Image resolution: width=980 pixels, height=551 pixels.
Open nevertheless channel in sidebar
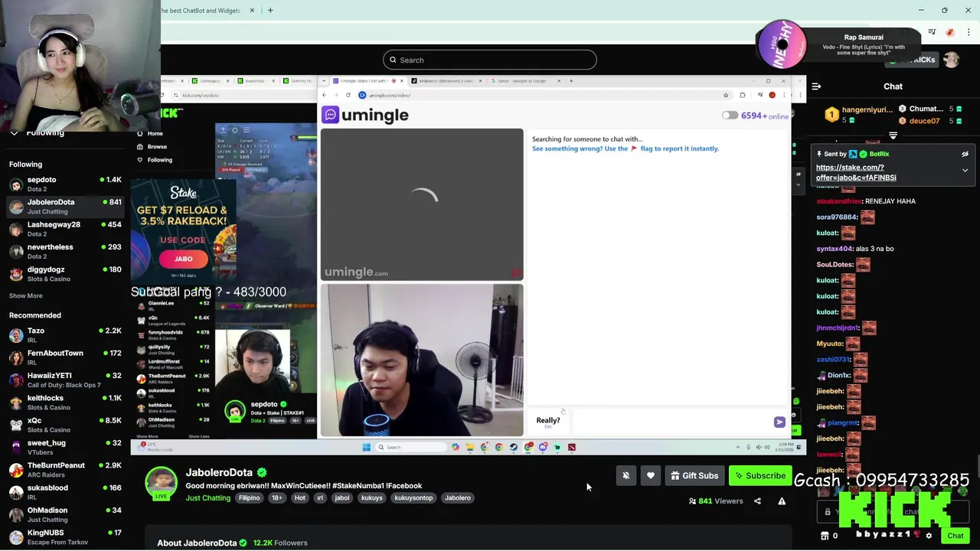tap(65, 251)
